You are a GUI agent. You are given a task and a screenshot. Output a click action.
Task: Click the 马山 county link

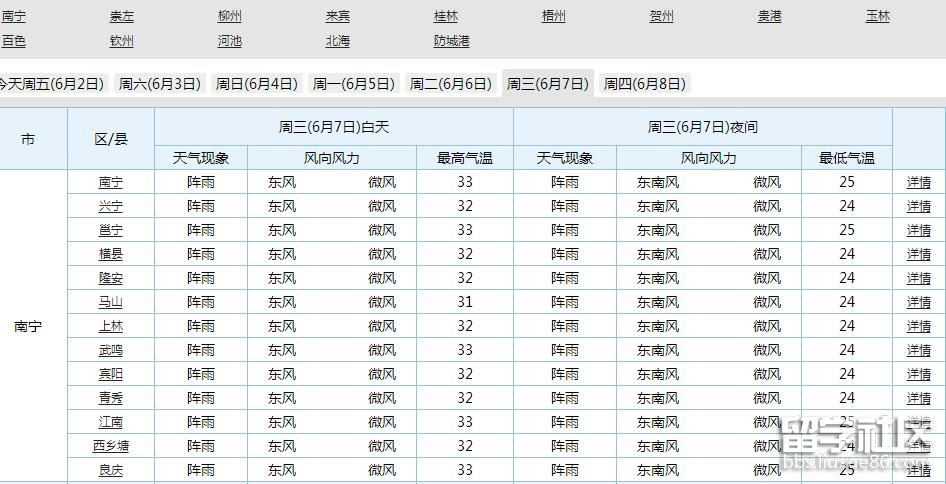(111, 302)
